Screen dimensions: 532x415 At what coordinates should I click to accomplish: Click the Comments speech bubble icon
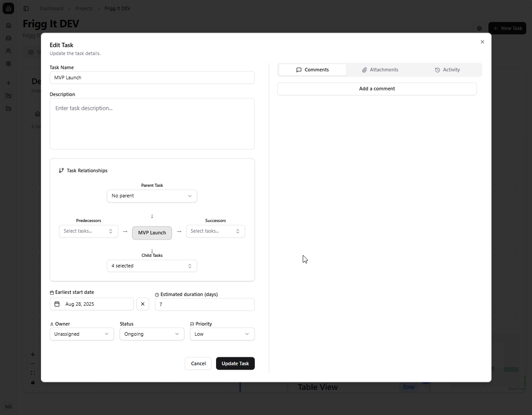(x=299, y=70)
